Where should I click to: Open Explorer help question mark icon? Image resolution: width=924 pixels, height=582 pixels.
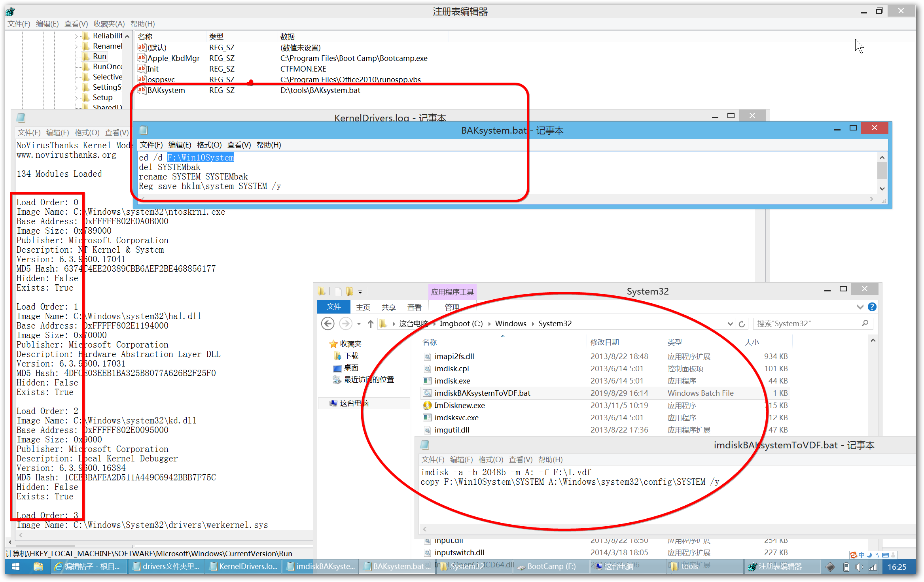[872, 307]
